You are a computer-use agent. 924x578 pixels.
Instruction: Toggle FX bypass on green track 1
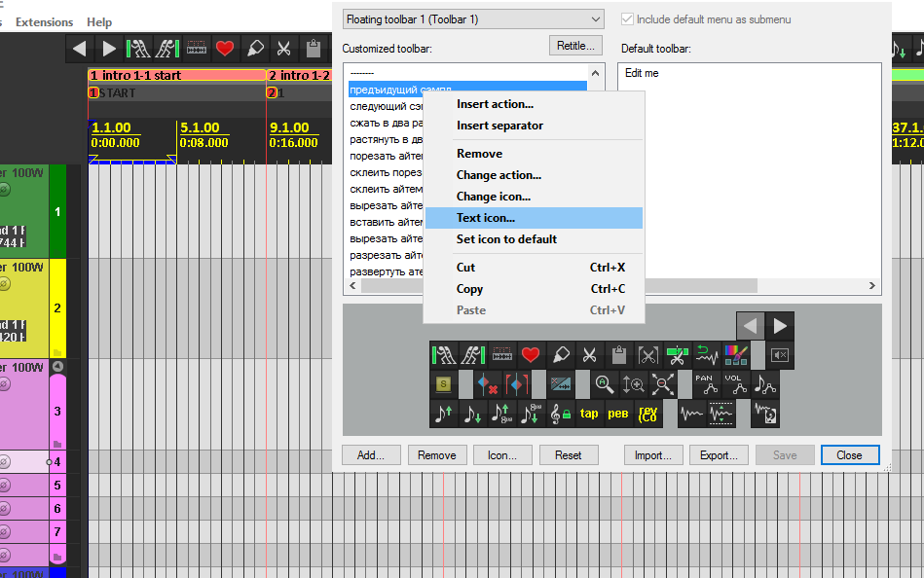[4, 190]
